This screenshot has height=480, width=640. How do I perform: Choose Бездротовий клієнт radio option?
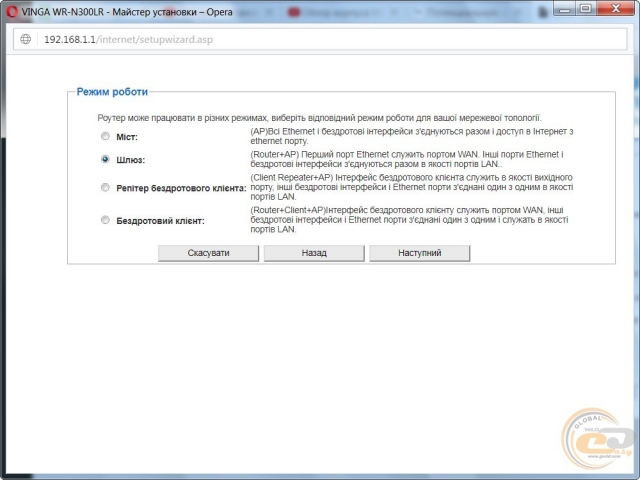pyautogui.click(x=105, y=220)
